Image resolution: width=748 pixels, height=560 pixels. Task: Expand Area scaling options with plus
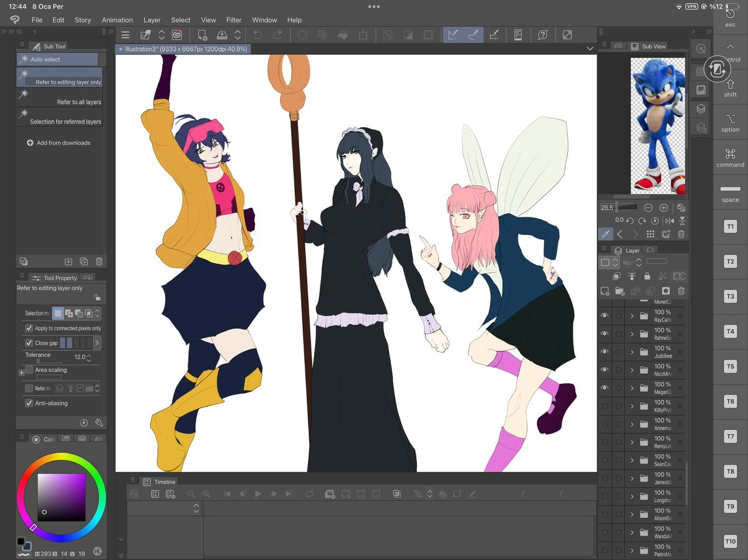(x=22, y=373)
